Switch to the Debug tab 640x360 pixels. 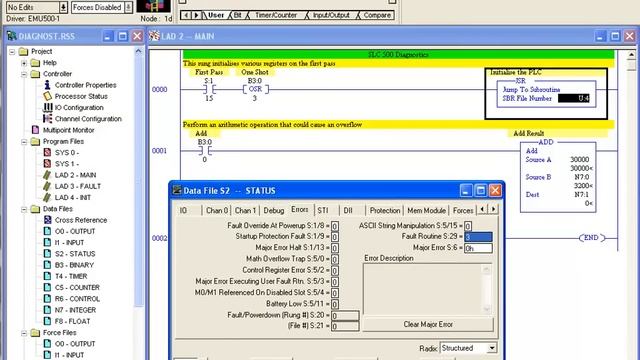[x=273, y=210]
